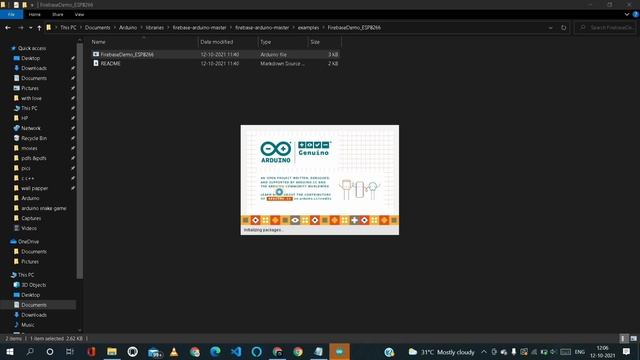Switch to details view in status bar
Screen dimensions: 640x360
(623, 338)
